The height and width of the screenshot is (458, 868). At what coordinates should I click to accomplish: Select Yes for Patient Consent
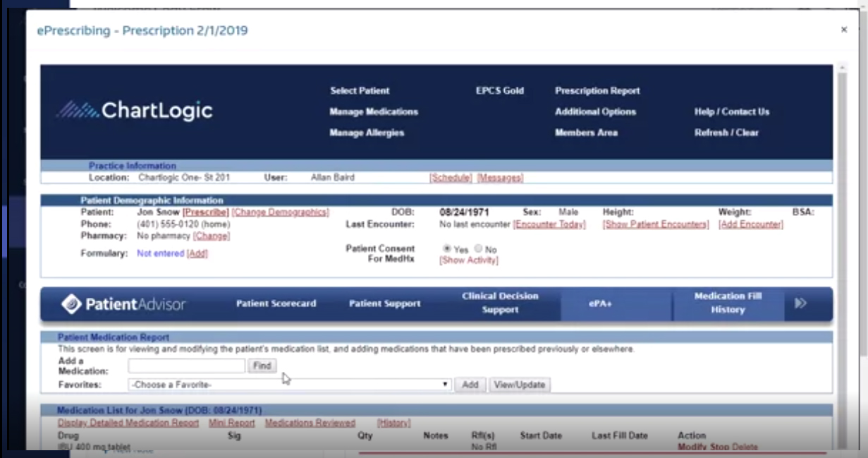(447, 248)
